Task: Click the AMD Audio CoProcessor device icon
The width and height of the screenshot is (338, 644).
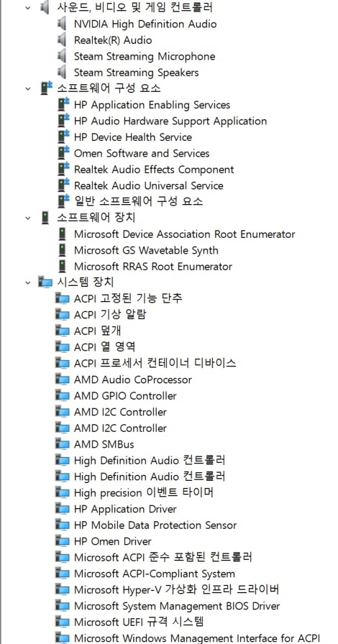Action: 63,379
